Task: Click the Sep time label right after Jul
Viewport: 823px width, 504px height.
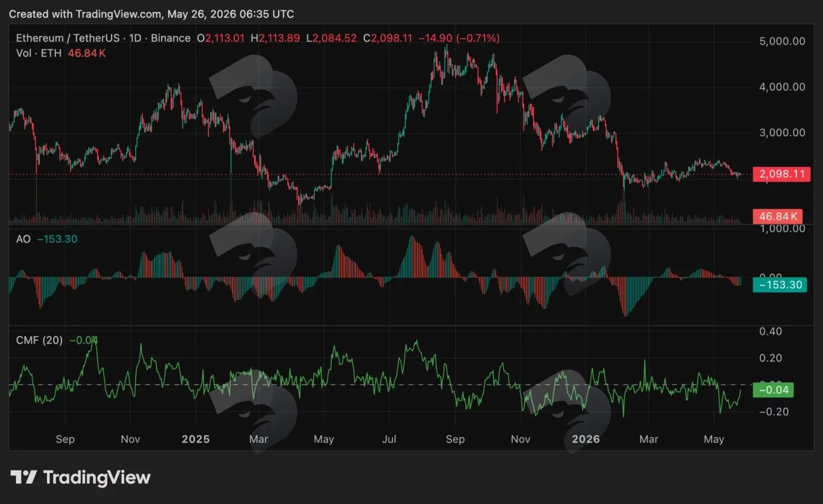Action: [455, 439]
